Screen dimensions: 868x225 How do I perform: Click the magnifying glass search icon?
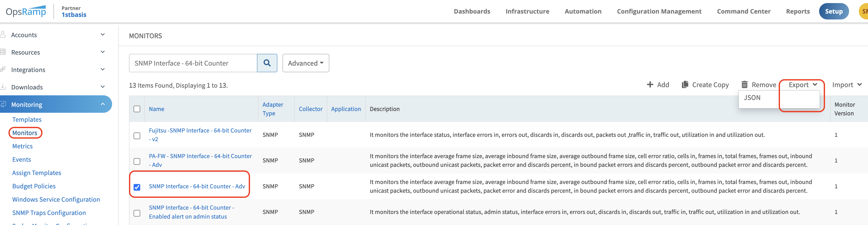coord(267,63)
